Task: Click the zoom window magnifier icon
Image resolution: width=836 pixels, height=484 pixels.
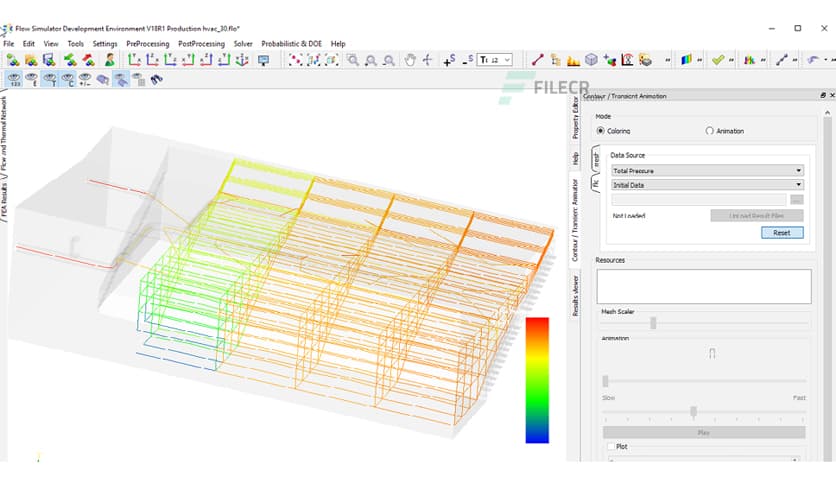Action: [352, 60]
